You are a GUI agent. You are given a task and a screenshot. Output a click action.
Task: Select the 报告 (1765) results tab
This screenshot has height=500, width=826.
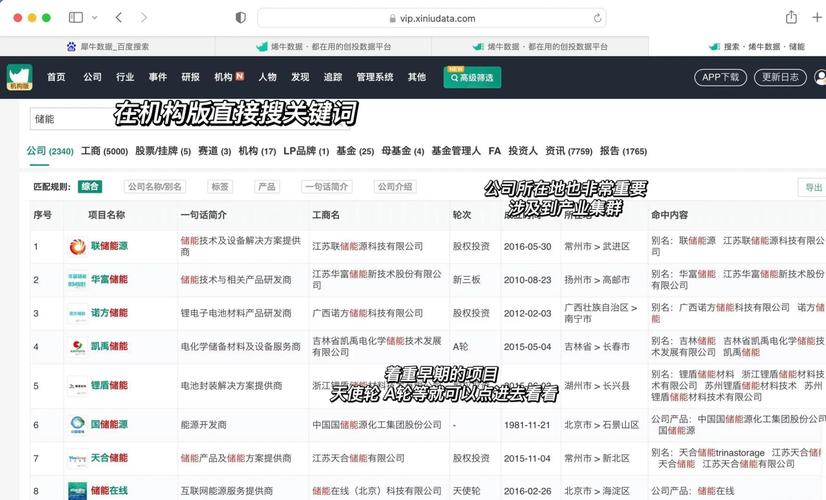pyautogui.click(x=623, y=151)
